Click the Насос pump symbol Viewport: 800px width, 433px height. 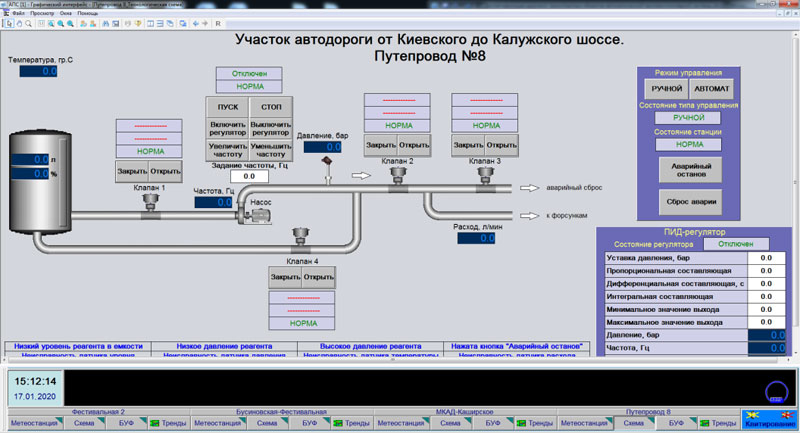(255, 215)
